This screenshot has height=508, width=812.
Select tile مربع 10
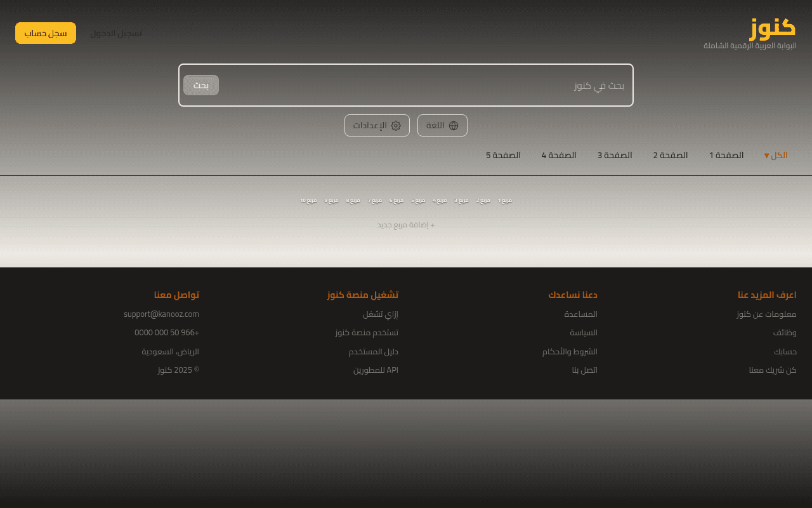coord(308,201)
